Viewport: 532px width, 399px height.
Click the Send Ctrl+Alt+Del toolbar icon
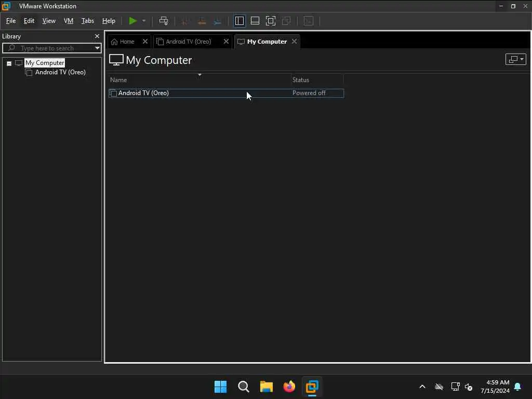(164, 21)
